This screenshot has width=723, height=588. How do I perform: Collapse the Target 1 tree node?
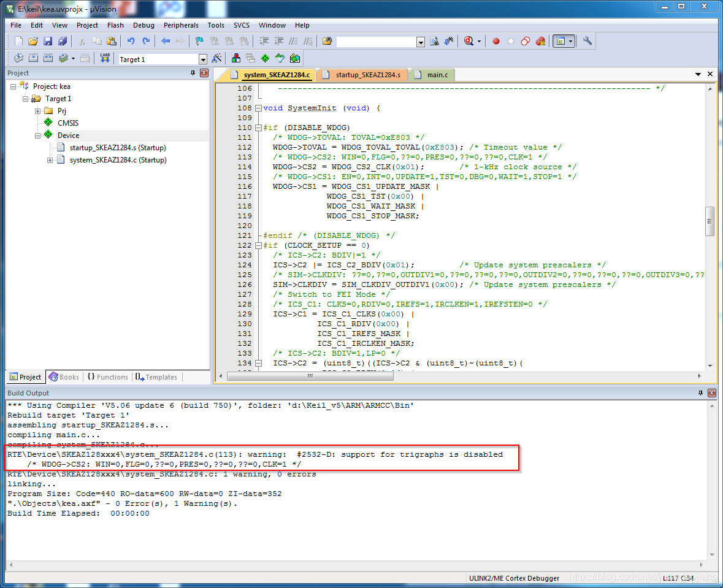point(25,99)
